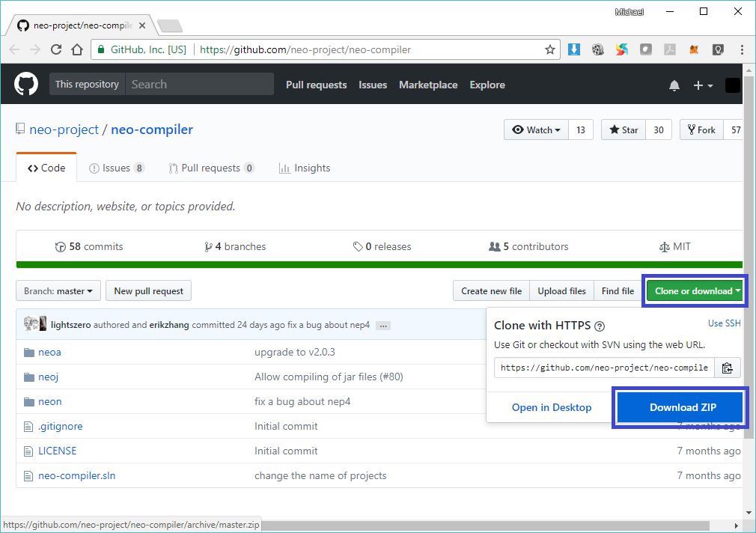
Task: Copy the clone URL with the clipboard icon
Action: pyautogui.click(x=727, y=368)
